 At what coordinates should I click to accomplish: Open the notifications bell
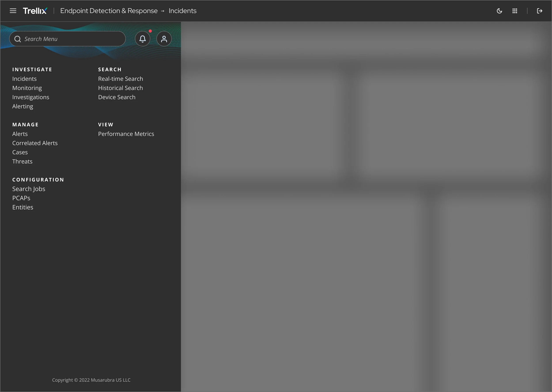(142, 38)
